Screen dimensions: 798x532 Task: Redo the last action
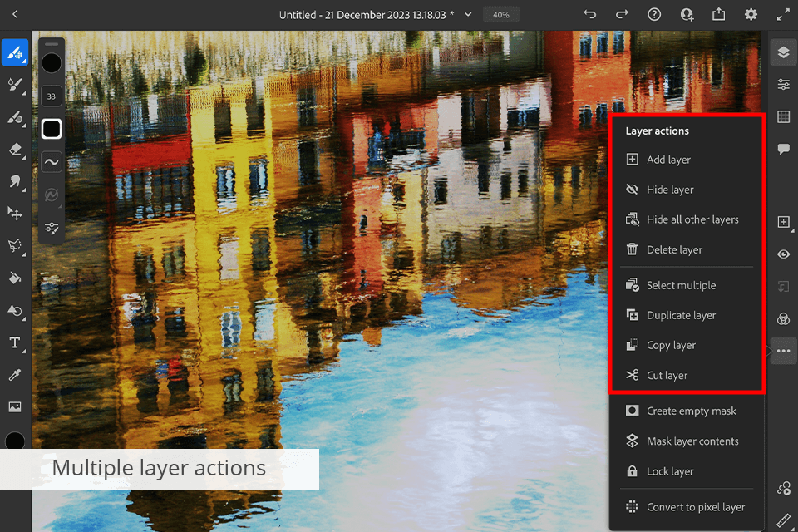(622, 14)
